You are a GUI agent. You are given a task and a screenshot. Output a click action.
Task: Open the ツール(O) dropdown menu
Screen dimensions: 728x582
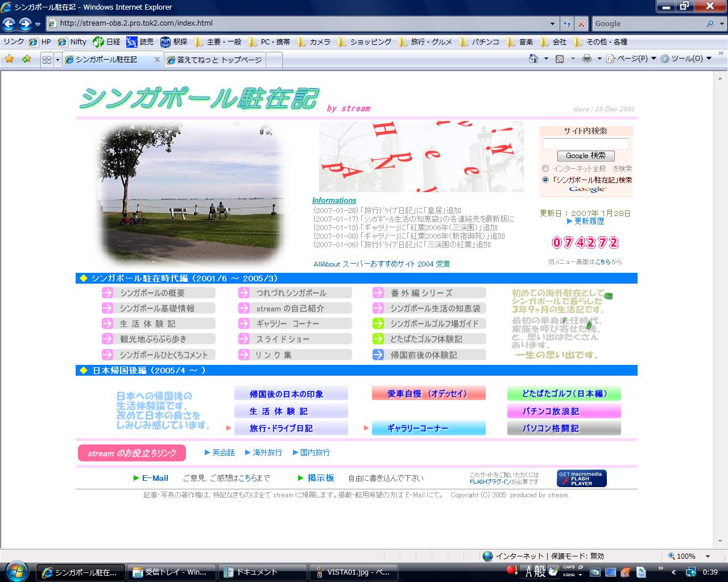[x=685, y=59]
